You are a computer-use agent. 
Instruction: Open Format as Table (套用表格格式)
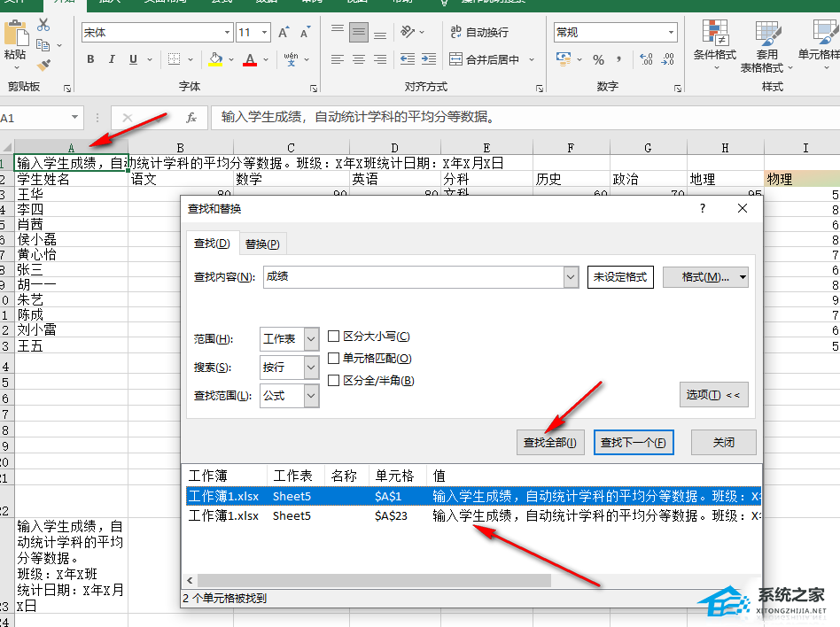tap(766, 47)
